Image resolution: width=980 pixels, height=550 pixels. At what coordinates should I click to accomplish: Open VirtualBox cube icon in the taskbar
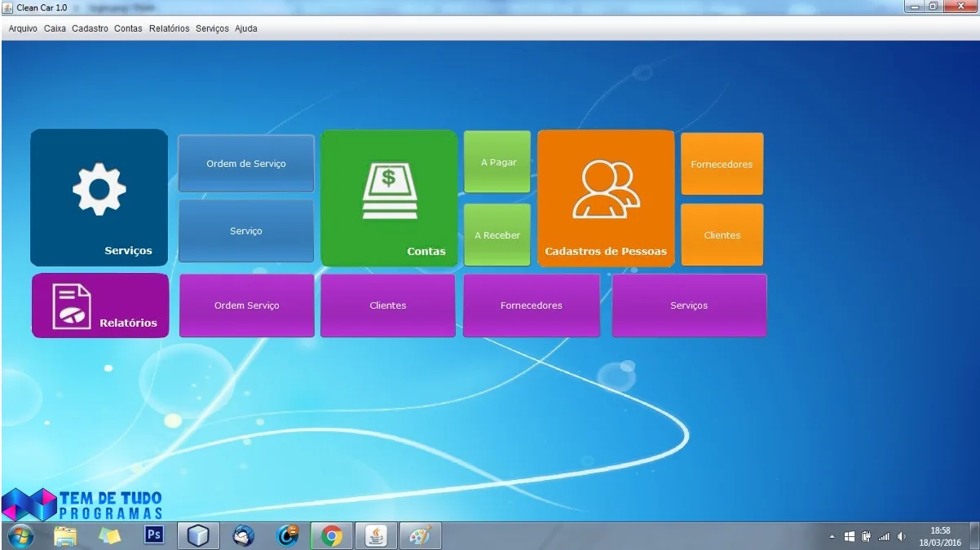(x=198, y=536)
